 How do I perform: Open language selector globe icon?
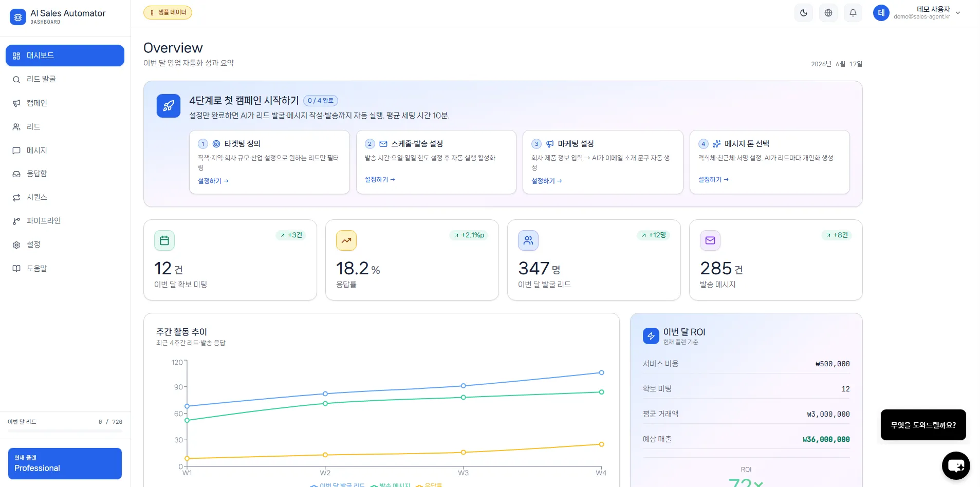(x=828, y=13)
